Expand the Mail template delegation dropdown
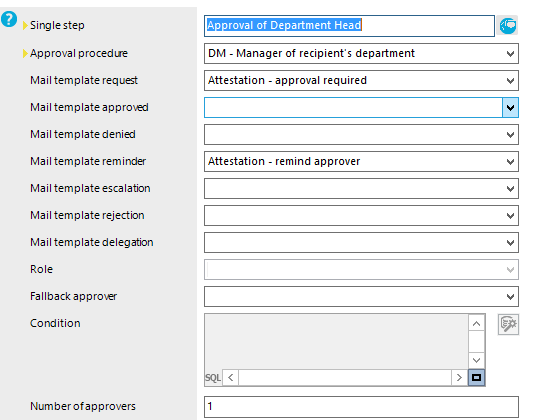The width and height of the screenshot is (539, 420). pyautogui.click(x=510, y=243)
